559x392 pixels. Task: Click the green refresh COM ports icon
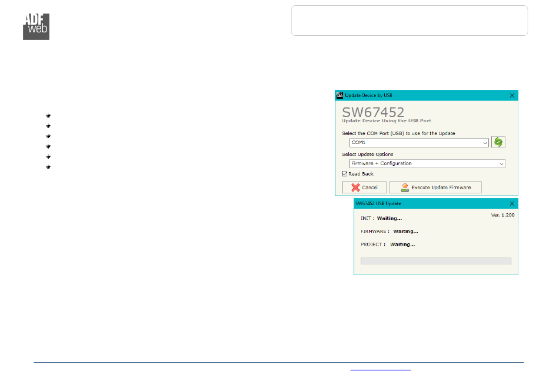click(x=498, y=142)
